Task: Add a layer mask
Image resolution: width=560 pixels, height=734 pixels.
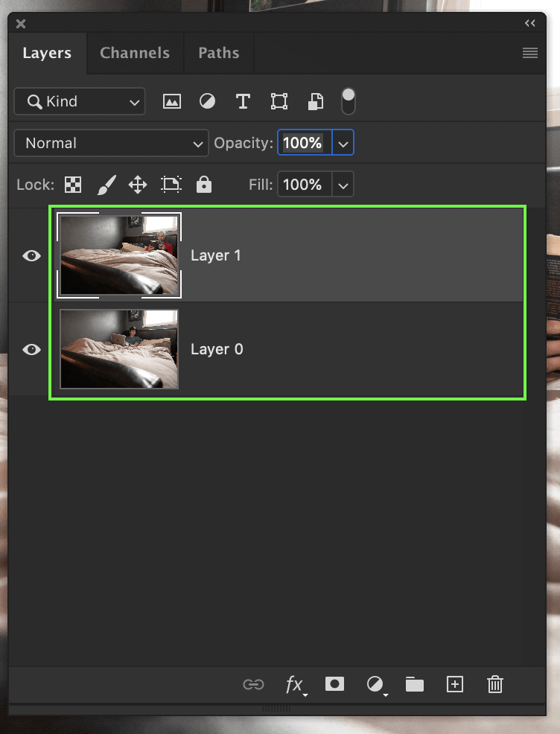Action: pos(334,684)
